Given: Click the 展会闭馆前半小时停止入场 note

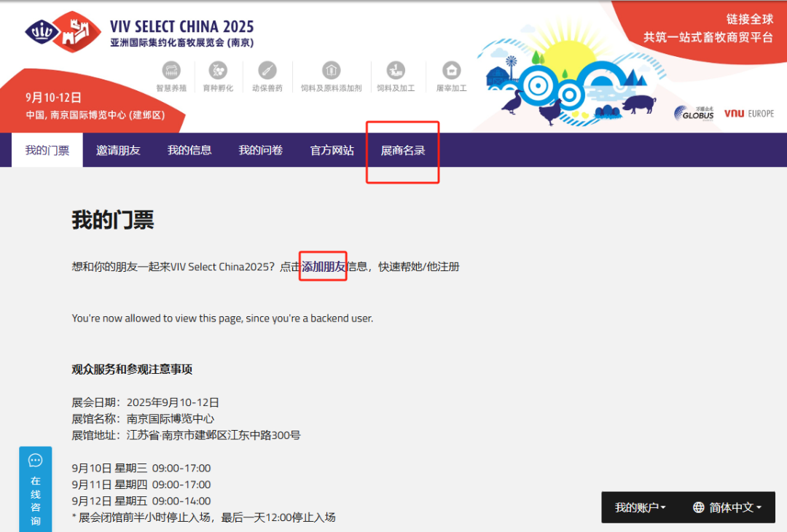Looking at the screenshot, I should pyautogui.click(x=204, y=517).
